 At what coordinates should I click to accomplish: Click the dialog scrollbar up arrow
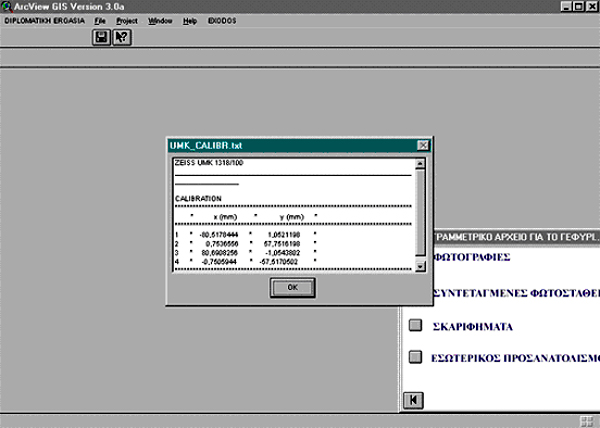(420, 163)
